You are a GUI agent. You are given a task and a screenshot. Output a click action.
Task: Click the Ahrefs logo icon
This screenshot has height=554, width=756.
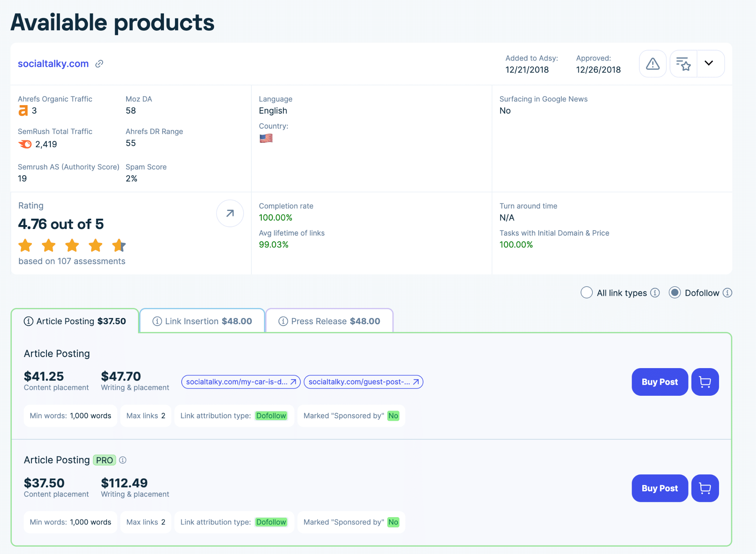pos(23,110)
